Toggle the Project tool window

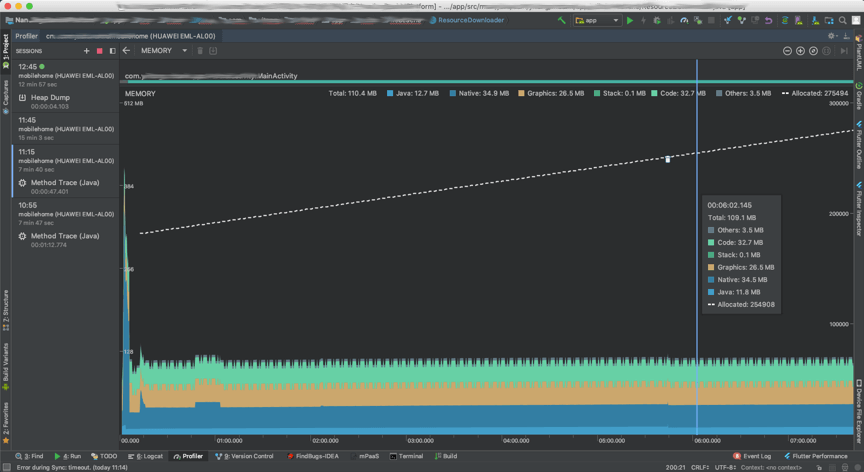coord(5,45)
